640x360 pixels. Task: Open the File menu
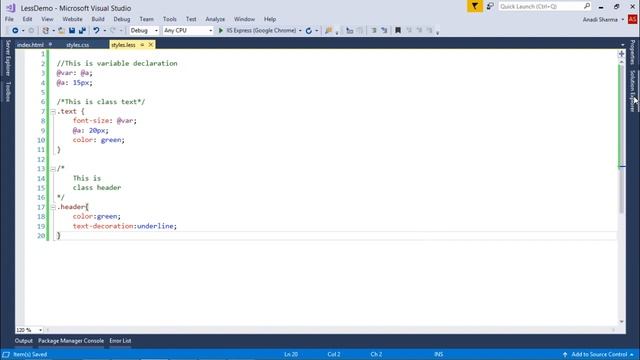coord(9,19)
